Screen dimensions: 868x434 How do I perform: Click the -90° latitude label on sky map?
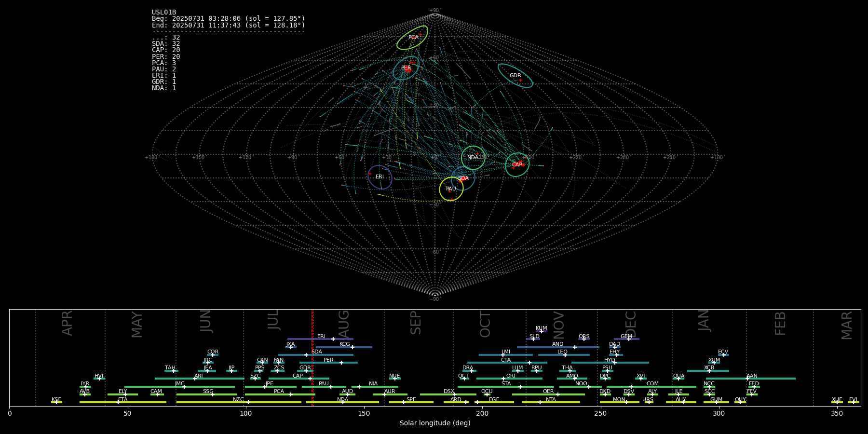435,299
